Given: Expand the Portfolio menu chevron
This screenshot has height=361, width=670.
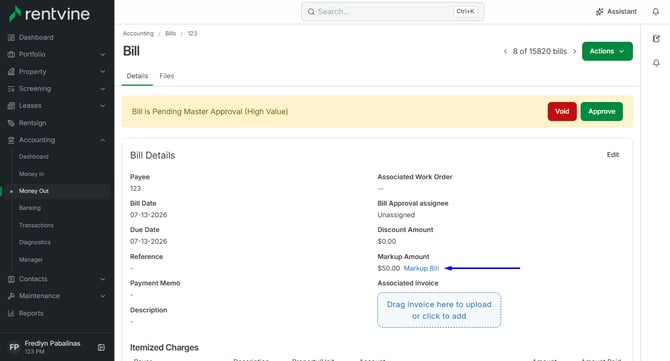Looking at the screenshot, I should pyautogui.click(x=103, y=55).
